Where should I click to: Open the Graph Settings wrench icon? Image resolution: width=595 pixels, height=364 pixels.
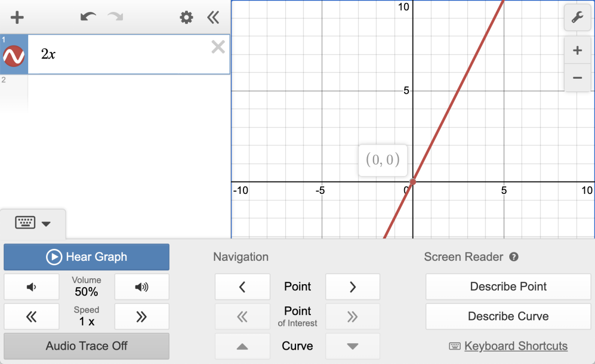coord(577,18)
